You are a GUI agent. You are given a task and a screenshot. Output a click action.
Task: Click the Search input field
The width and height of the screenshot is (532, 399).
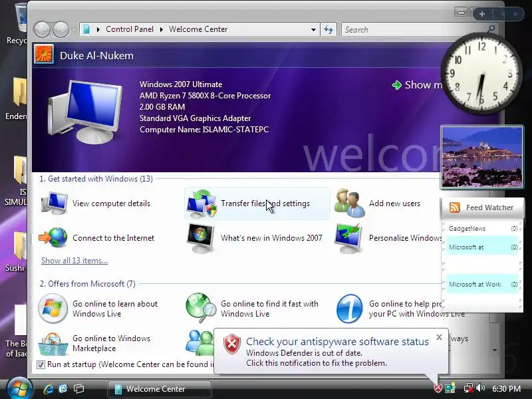(x=414, y=29)
